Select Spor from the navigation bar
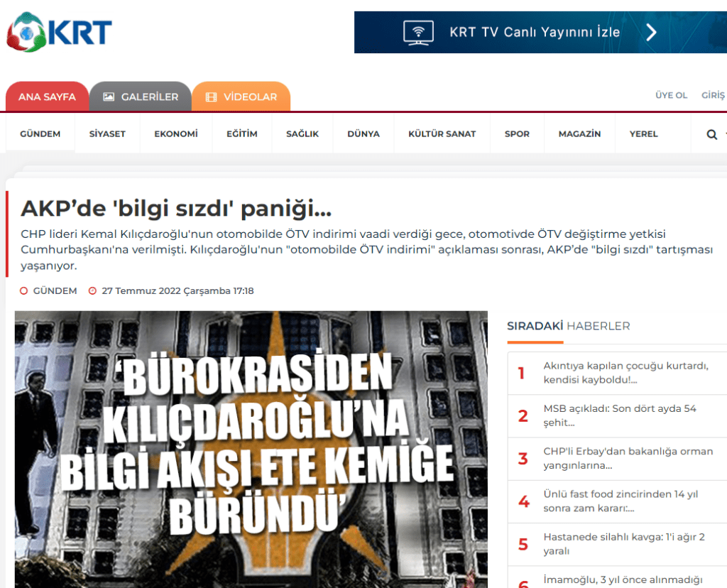This screenshot has height=588, width=727. pos(517,134)
